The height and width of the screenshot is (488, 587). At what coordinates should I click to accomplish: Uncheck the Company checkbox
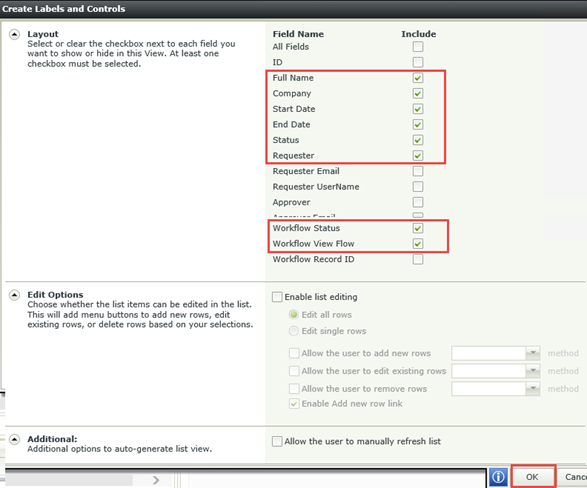tap(418, 93)
